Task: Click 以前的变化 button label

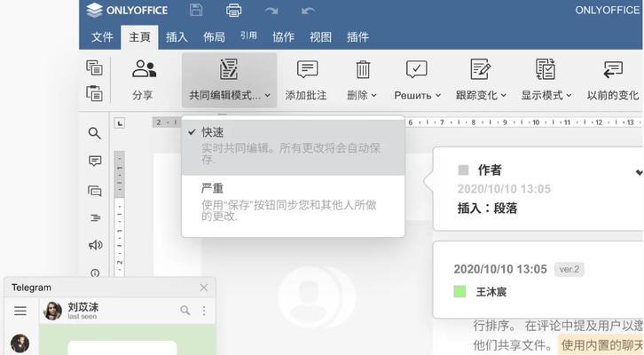Action: pos(613,95)
